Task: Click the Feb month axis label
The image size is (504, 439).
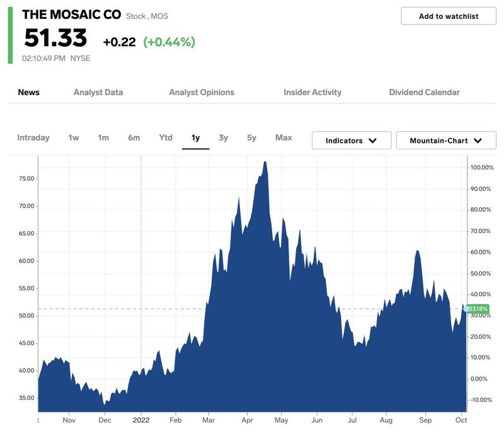Action: pyautogui.click(x=176, y=420)
